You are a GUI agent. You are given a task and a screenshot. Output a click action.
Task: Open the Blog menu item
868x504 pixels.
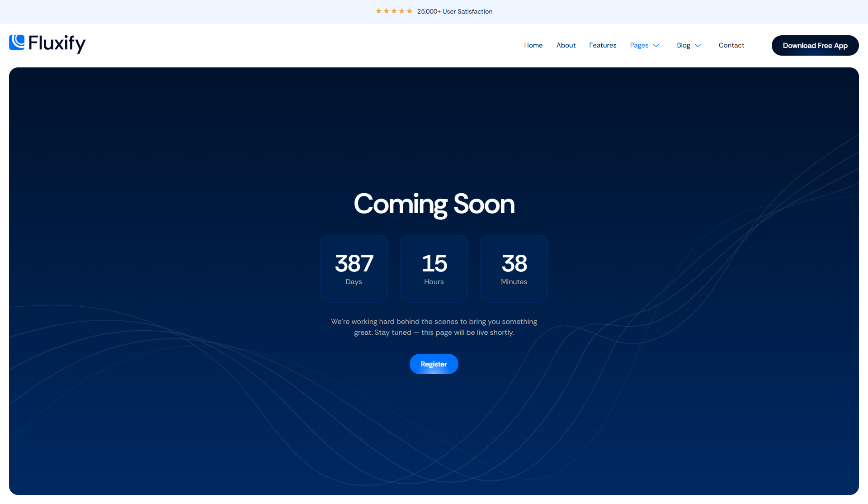pyautogui.click(x=683, y=45)
